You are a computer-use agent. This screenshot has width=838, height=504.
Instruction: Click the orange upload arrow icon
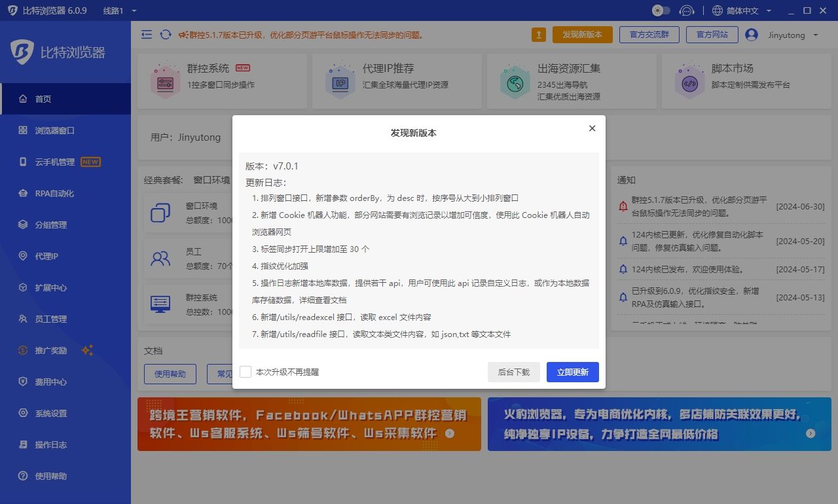click(x=538, y=34)
